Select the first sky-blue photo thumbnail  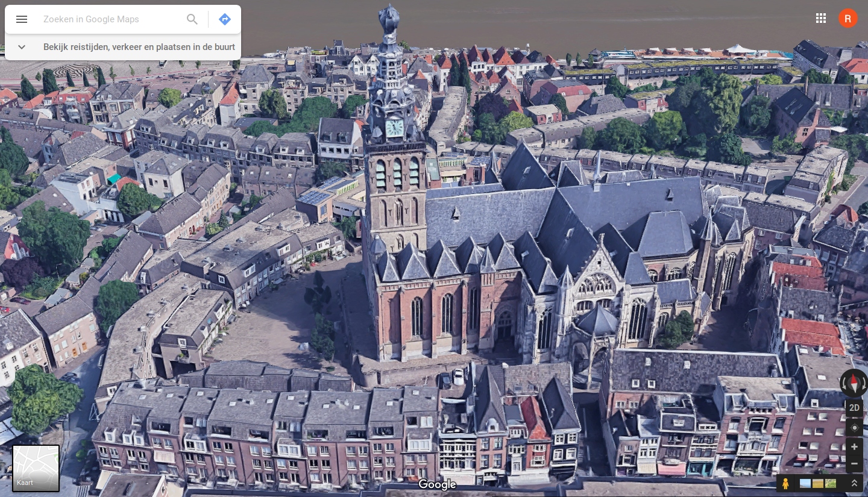tap(805, 483)
